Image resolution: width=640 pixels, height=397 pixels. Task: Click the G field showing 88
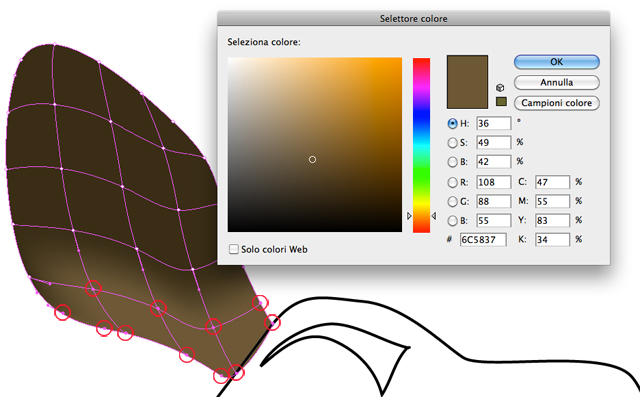pos(493,201)
